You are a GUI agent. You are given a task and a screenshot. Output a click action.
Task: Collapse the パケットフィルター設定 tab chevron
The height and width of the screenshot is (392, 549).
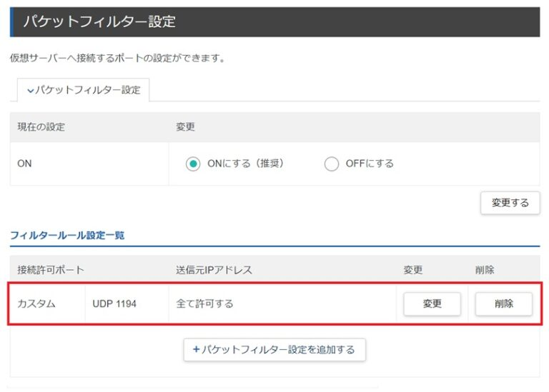tap(30, 91)
